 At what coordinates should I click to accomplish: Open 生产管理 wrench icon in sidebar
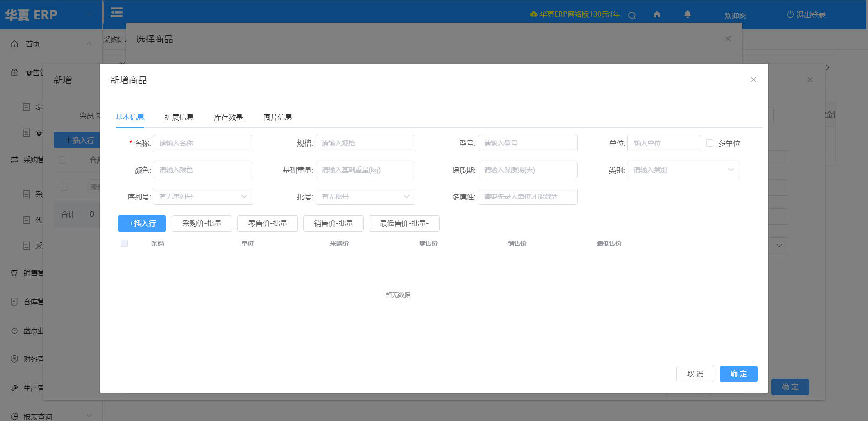tap(14, 388)
